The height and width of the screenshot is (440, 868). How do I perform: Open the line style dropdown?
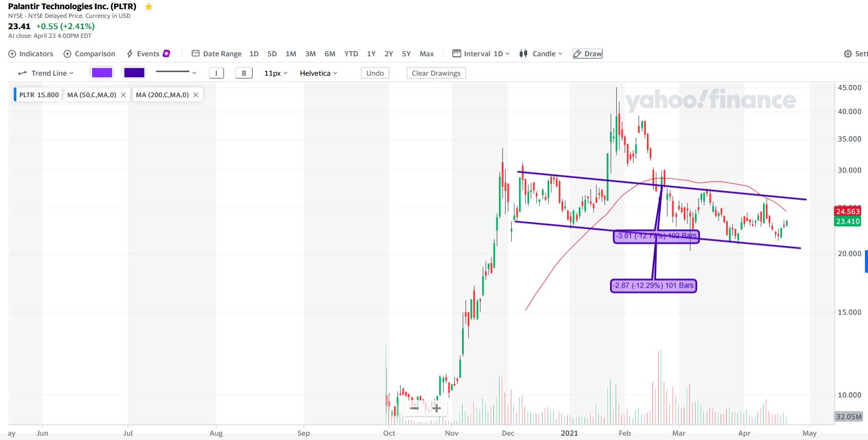(x=176, y=73)
